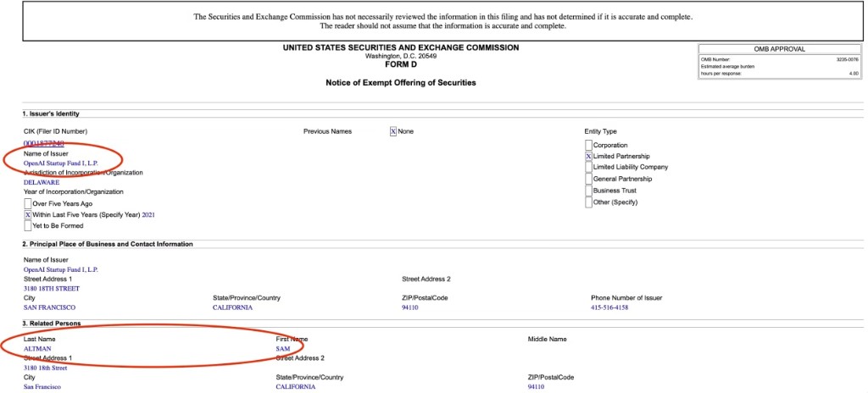Tick the Over Five Years Ago checkbox

point(28,203)
